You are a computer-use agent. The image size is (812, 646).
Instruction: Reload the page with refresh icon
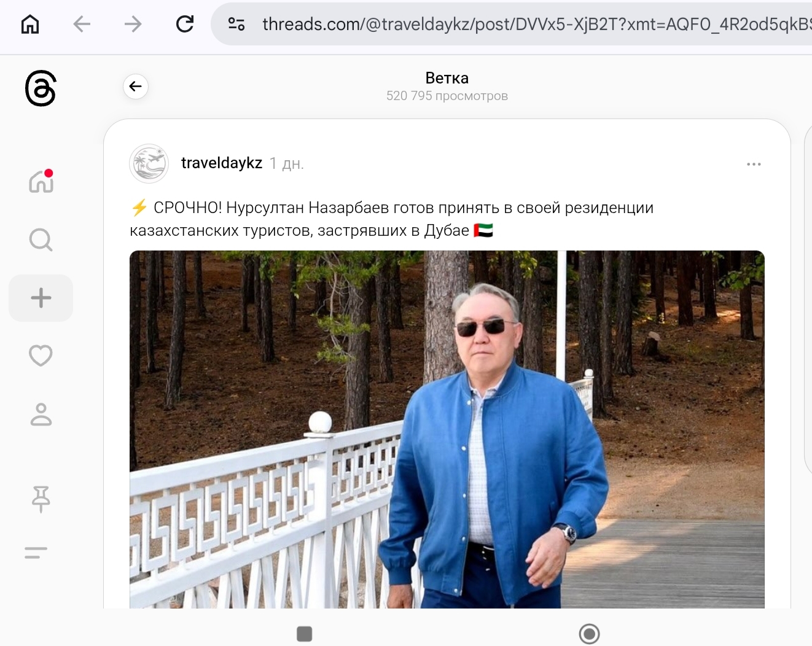(x=184, y=24)
